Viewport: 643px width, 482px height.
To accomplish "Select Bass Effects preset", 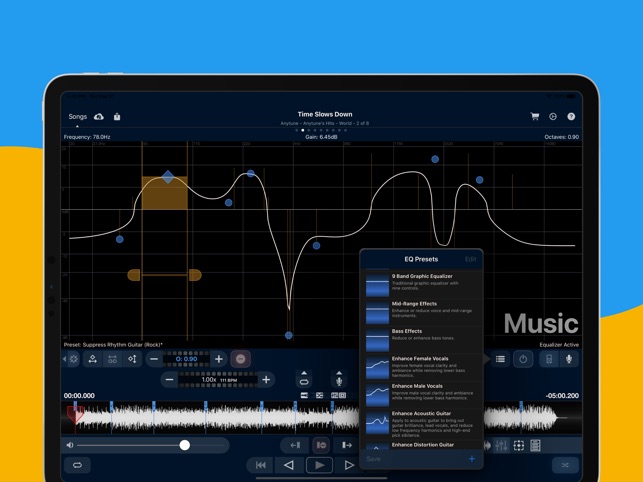I will (422, 339).
